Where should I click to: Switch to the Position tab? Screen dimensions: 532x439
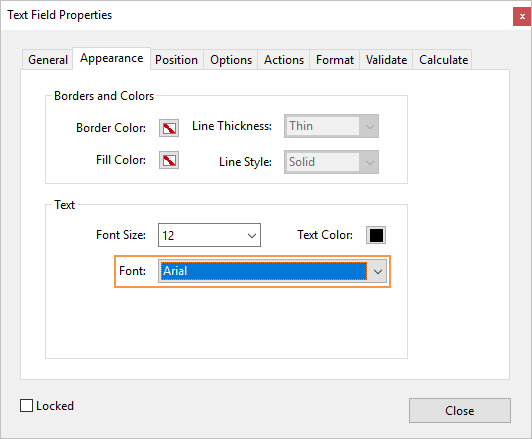tap(176, 60)
